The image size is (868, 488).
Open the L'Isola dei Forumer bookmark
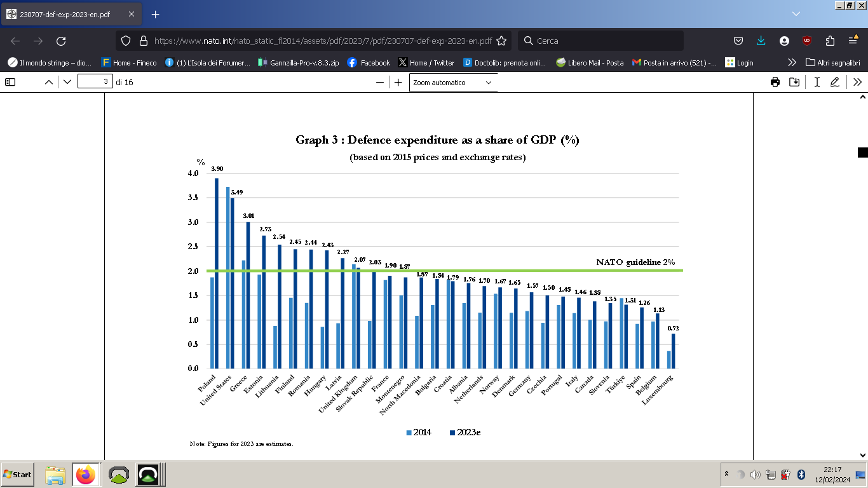207,62
